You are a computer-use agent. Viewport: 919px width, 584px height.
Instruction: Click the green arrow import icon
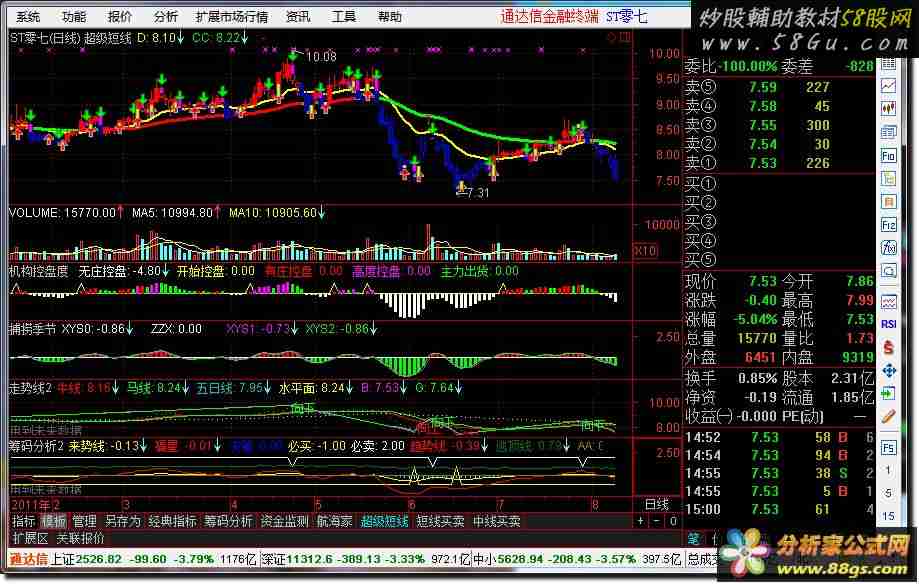(x=889, y=393)
